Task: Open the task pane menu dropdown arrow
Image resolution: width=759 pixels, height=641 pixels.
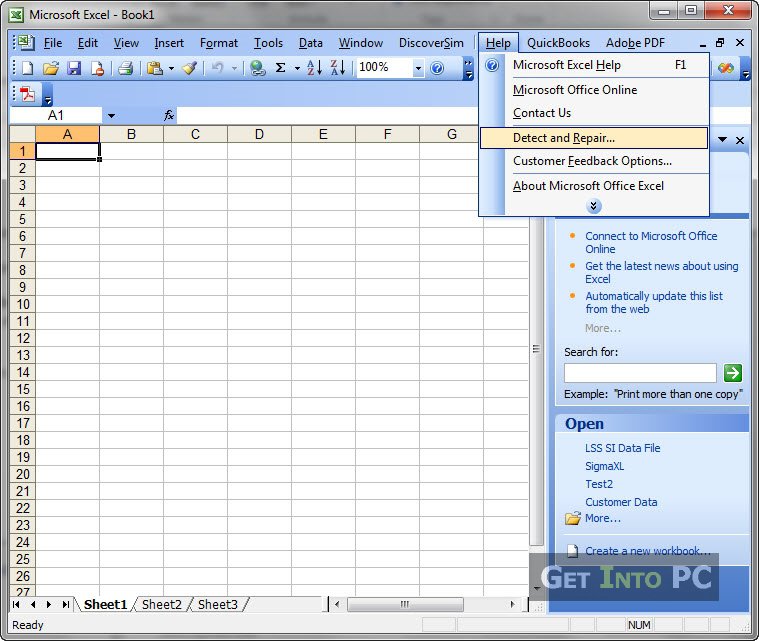Action: point(722,139)
